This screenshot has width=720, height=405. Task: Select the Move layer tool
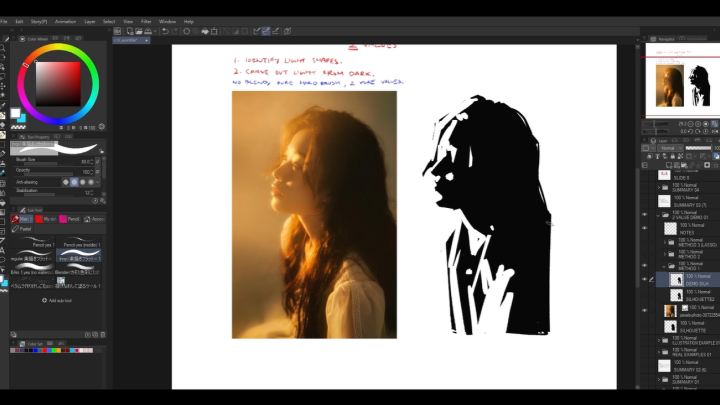click(x=3, y=86)
